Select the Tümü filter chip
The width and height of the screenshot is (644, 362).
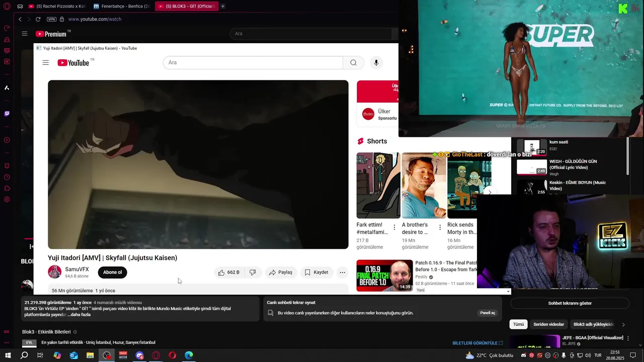pos(518,324)
